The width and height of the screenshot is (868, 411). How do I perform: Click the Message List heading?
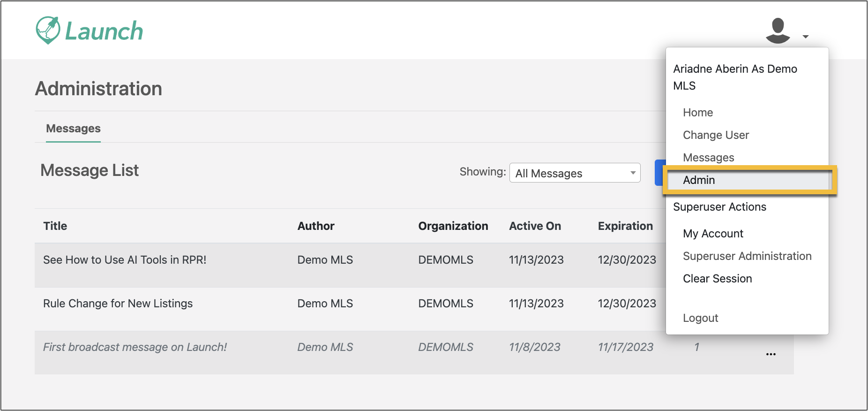[90, 170]
